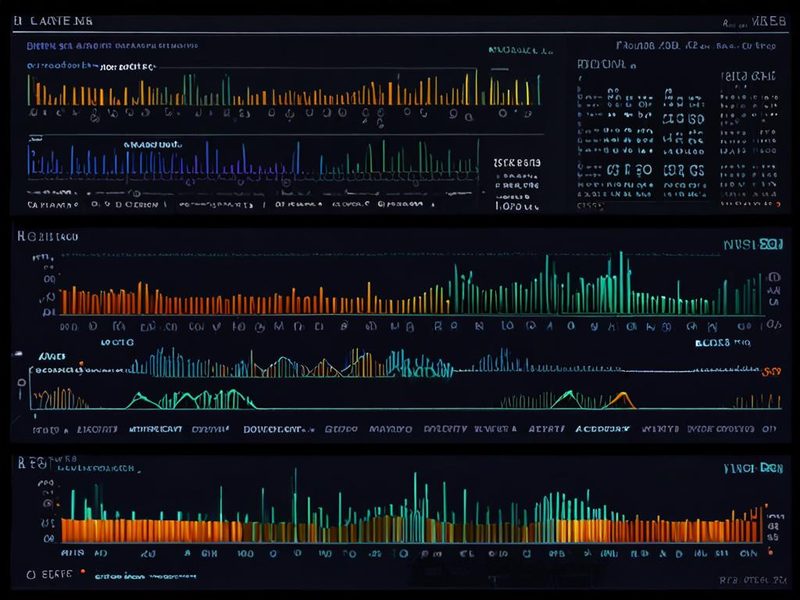Select the empty circle radio in the footer
Image resolution: width=800 pixels, height=600 pixels.
[x=31, y=574]
